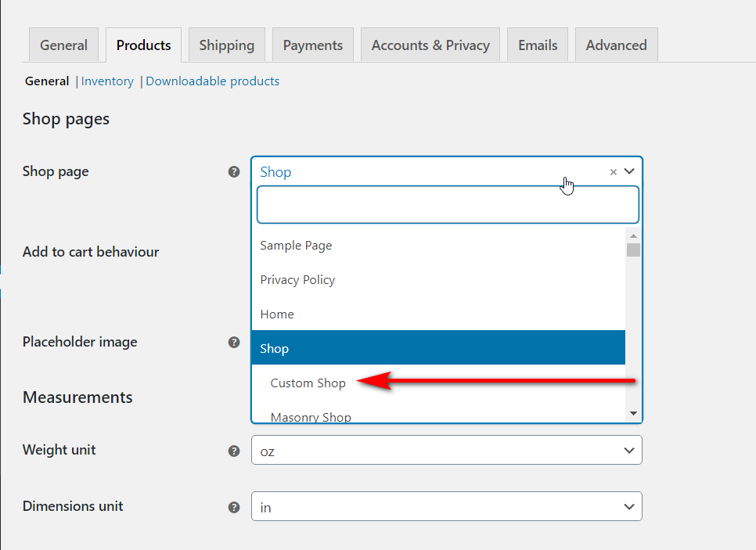Switch to the Shipping tab
756x550 pixels.
(x=227, y=45)
